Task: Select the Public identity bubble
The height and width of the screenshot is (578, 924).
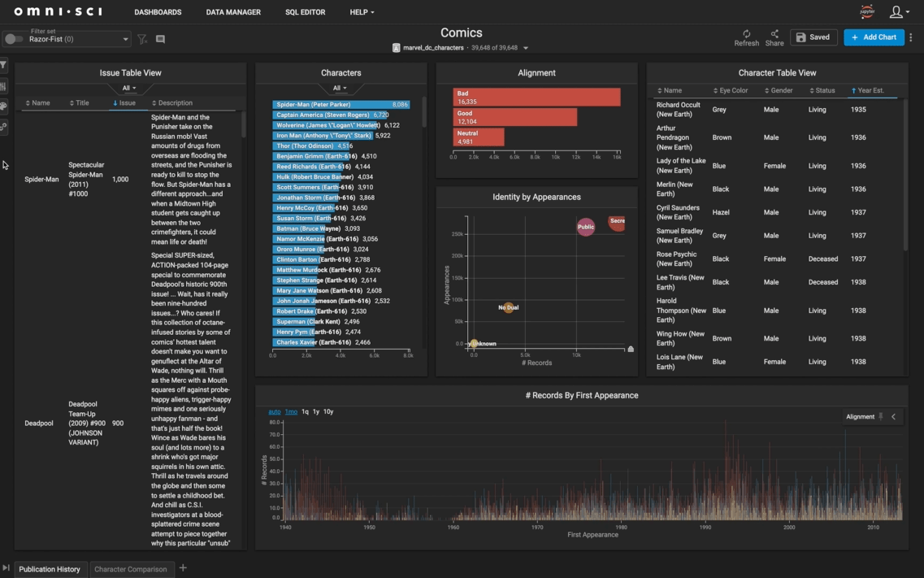Action: point(586,227)
